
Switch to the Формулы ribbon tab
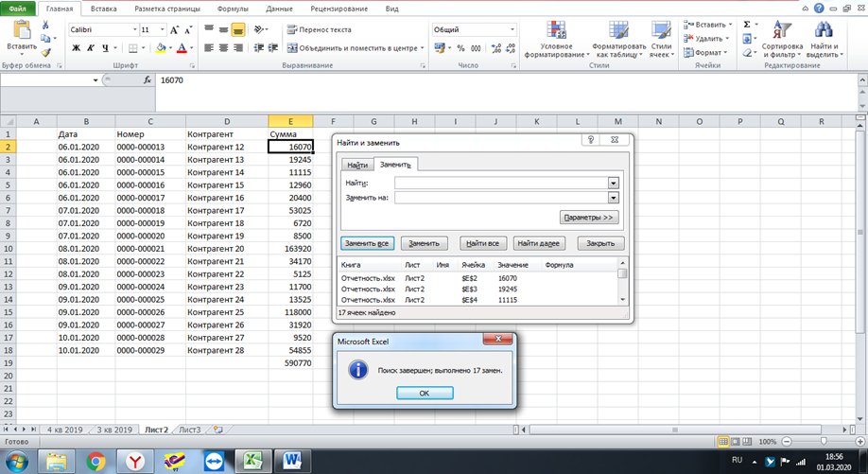pos(233,9)
